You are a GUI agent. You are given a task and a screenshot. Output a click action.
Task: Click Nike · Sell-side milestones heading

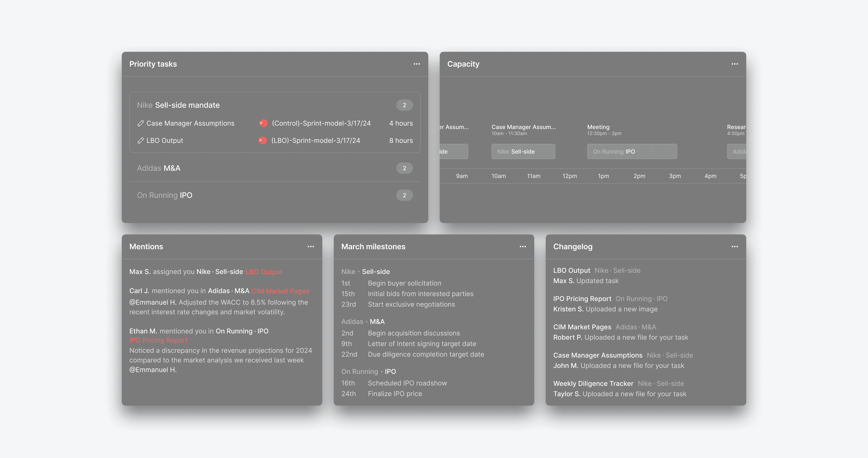366,272
